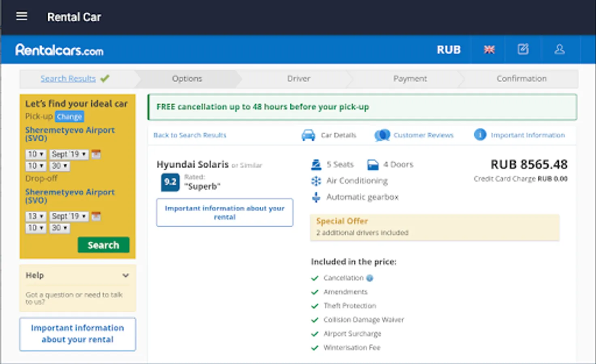Click the Important Information info icon
596x364 pixels.
480,135
